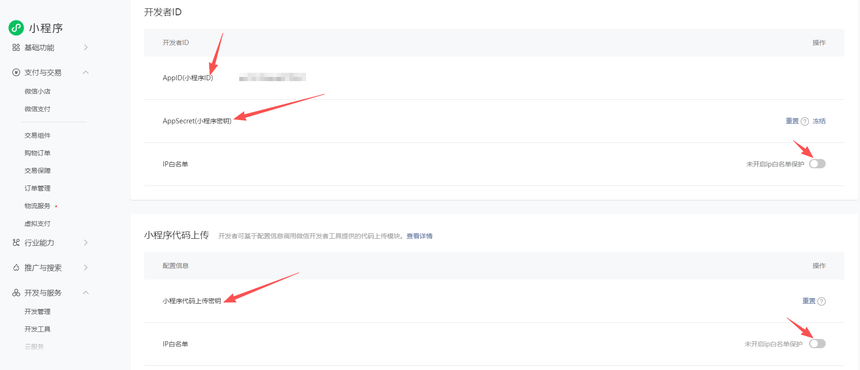Image resolution: width=860 pixels, height=370 pixels.
Task: Click the blurred AppID value
Action: coord(272,78)
